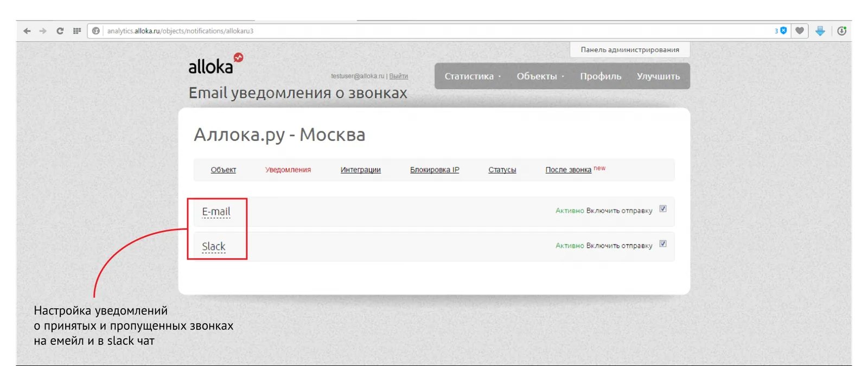Expand the Статистика dropdown menu
The width and height of the screenshot is (868, 366).
tap(473, 76)
